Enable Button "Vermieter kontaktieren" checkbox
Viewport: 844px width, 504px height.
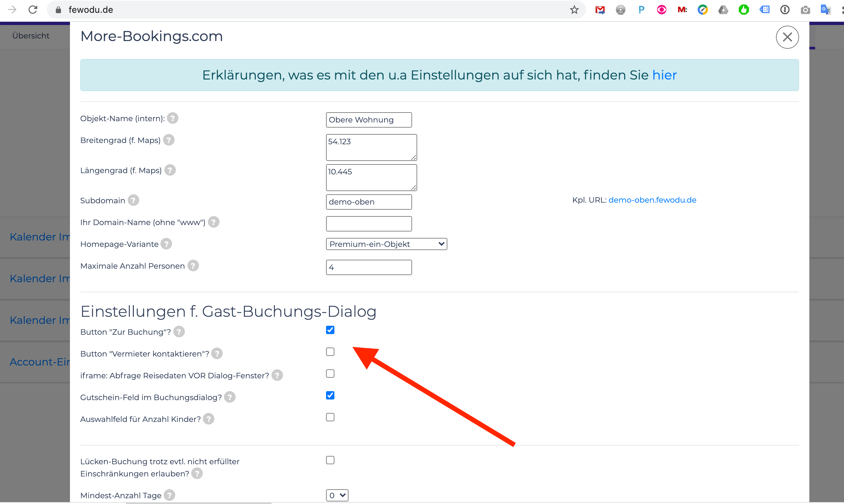(x=330, y=352)
